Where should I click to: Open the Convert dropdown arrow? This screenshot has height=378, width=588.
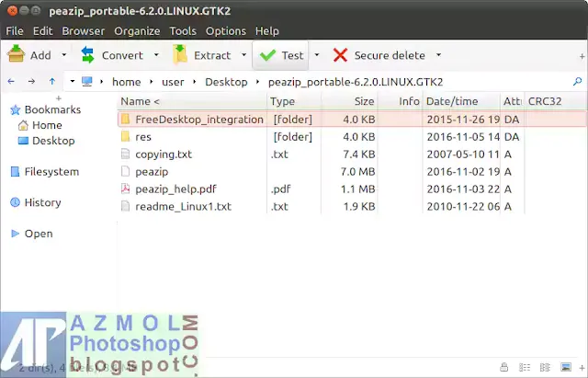[156, 55]
